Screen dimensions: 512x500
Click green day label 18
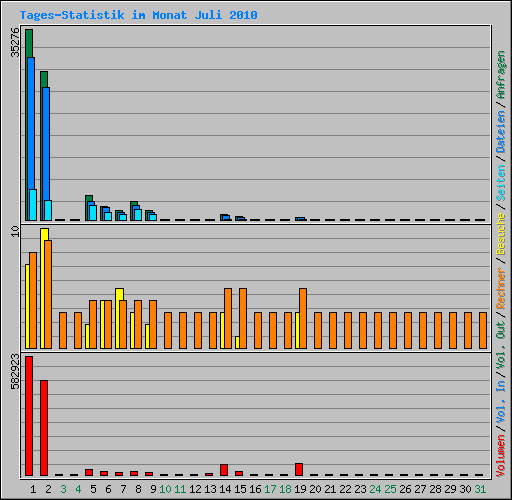(285, 489)
